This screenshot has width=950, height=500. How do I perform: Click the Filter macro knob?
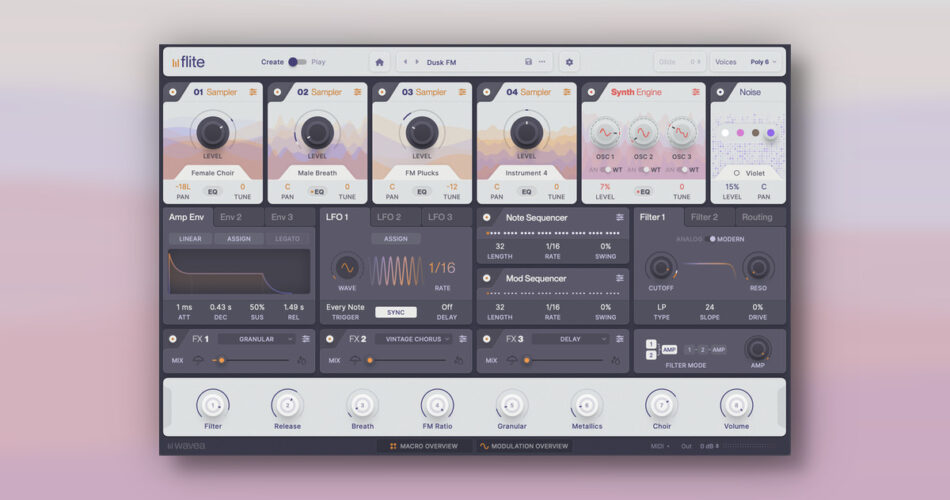(x=212, y=405)
